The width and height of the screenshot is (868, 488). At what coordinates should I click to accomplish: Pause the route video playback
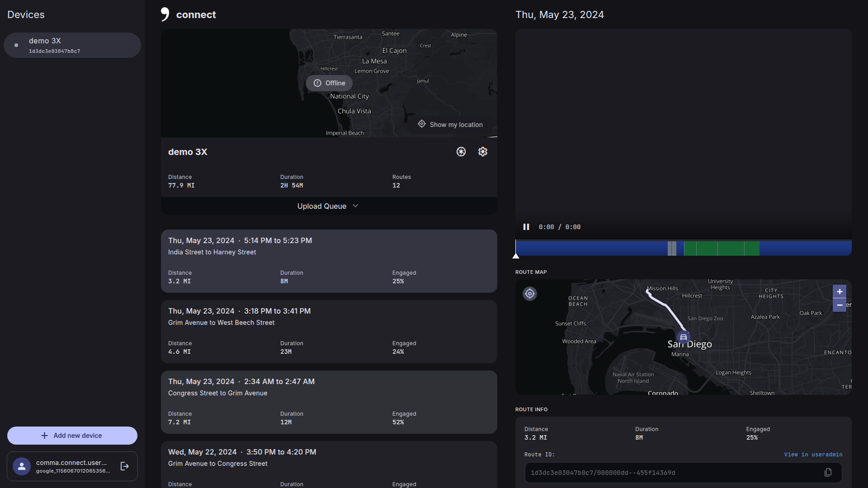coord(526,227)
